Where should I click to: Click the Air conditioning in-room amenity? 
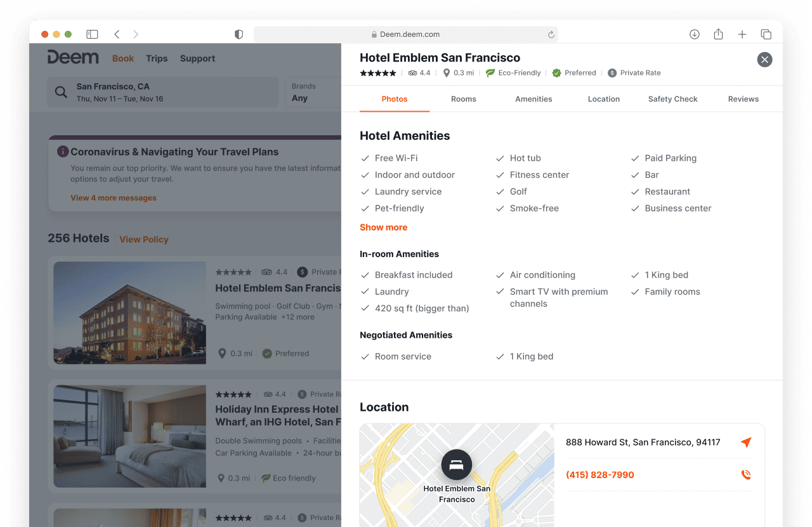(542, 275)
